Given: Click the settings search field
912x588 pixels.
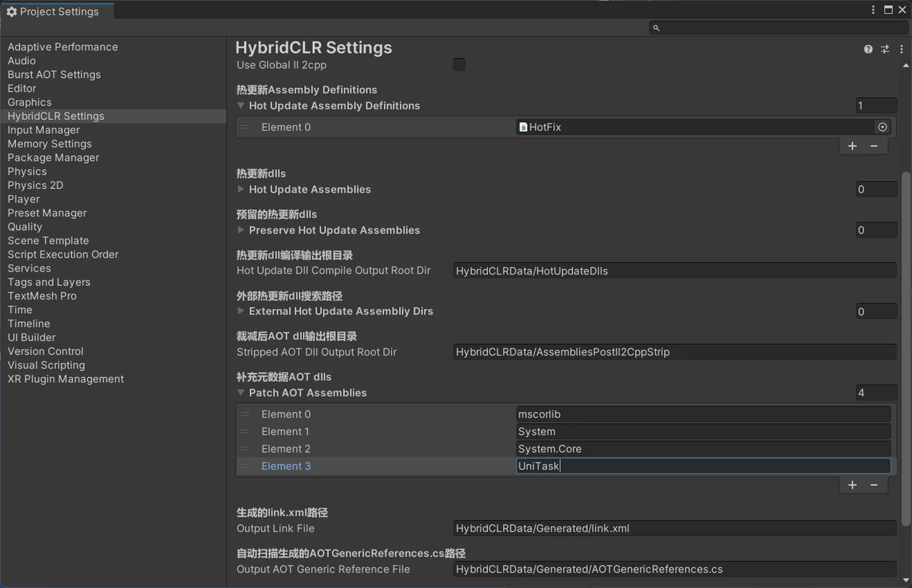Looking at the screenshot, I should [773, 28].
